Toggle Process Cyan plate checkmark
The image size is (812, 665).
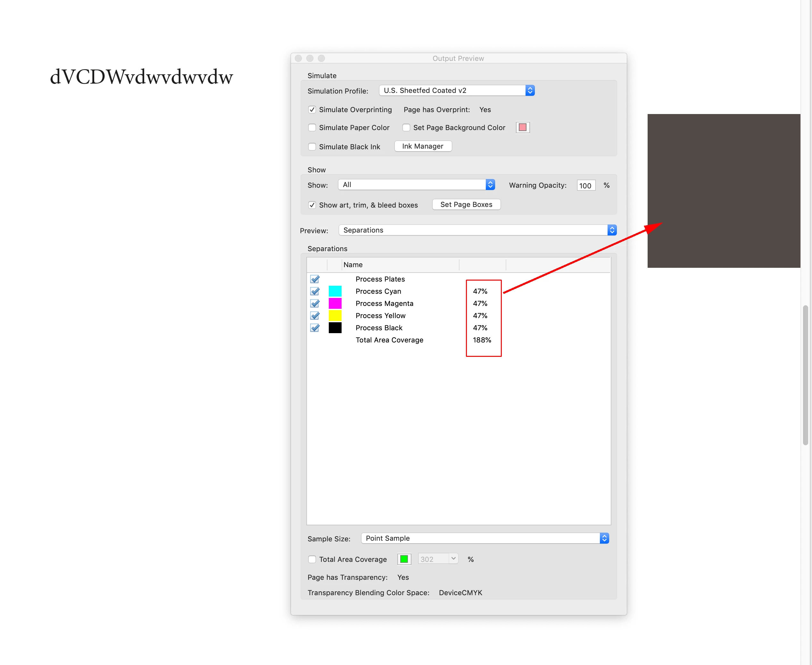(x=315, y=291)
